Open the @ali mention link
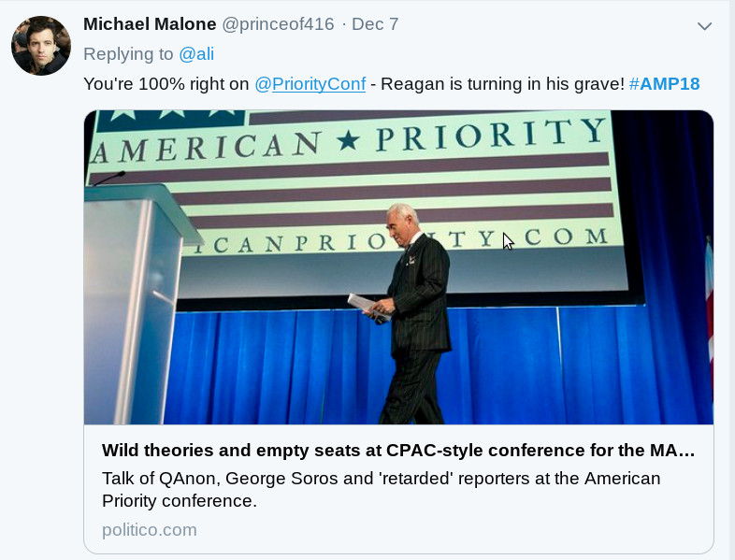The height and width of the screenshot is (560, 735). pos(196,54)
